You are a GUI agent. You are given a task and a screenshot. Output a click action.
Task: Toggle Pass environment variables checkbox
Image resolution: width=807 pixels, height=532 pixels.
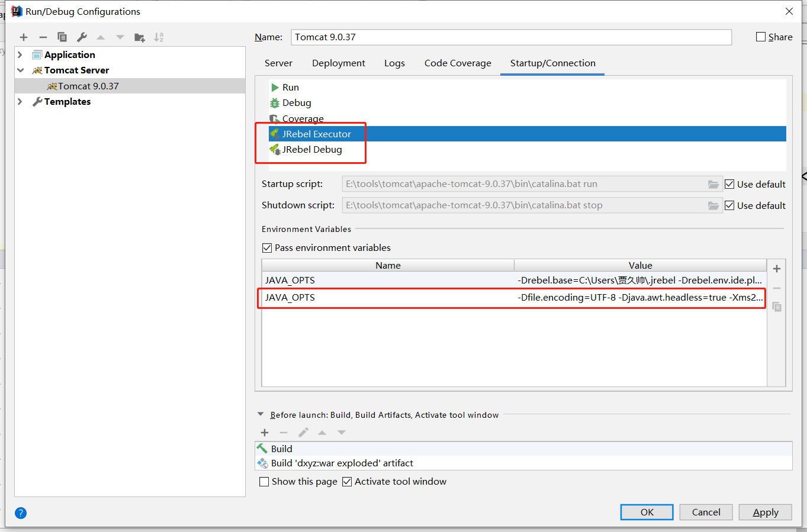[267, 247]
